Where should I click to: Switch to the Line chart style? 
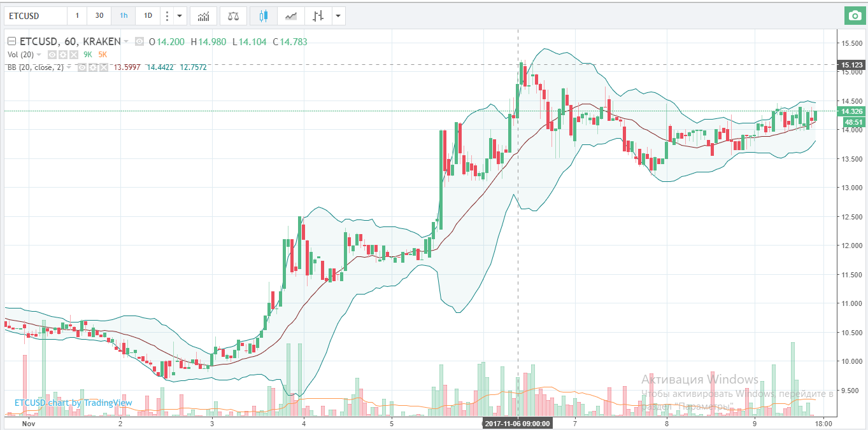(291, 15)
